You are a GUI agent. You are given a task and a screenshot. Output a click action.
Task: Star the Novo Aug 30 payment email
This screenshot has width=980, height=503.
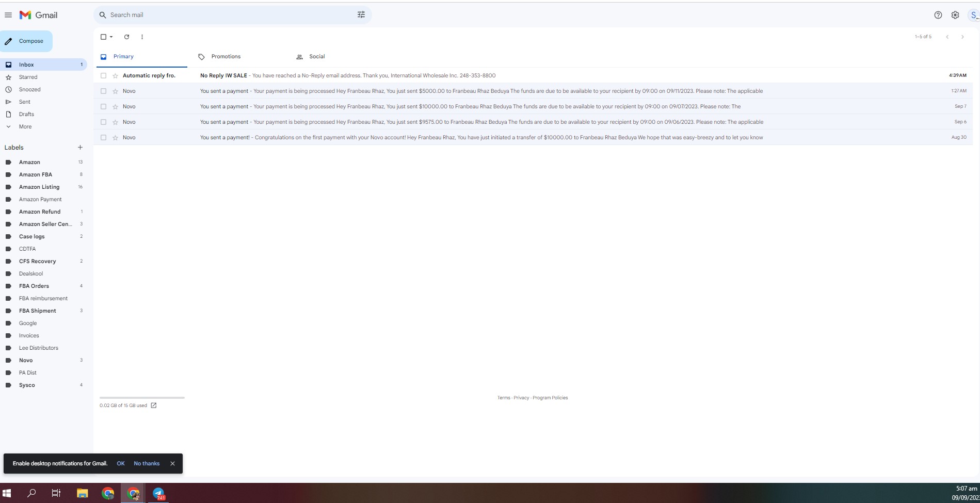click(116, 138)
